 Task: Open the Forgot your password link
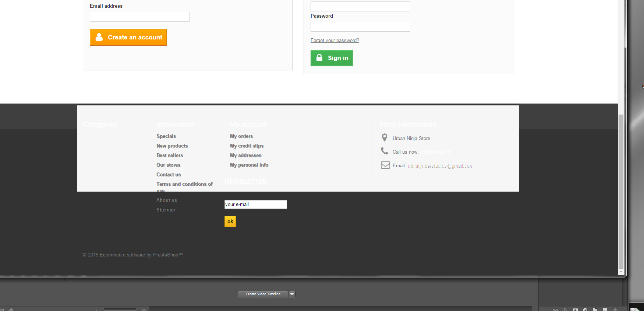click(335, 41)
